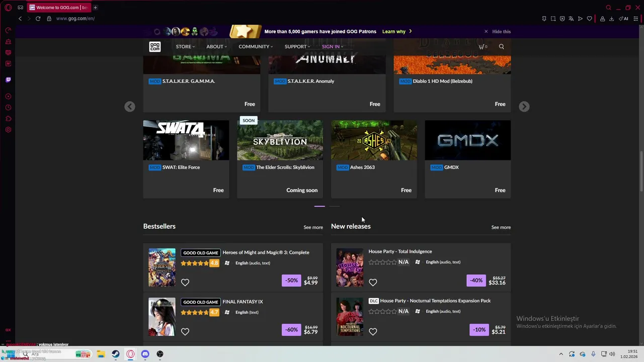644x362 pixels.
Task: Click the tab search magnifier in title bar
Action: coord(608,8)
